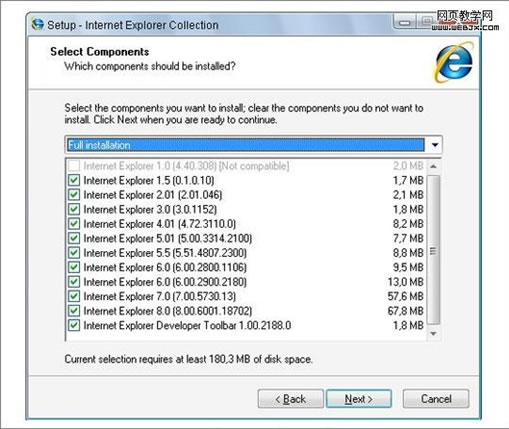Toggle Internet Explorer 5.01 checkbox
The width and height of the screenshot is (509, 429).
tap(74, 238)
